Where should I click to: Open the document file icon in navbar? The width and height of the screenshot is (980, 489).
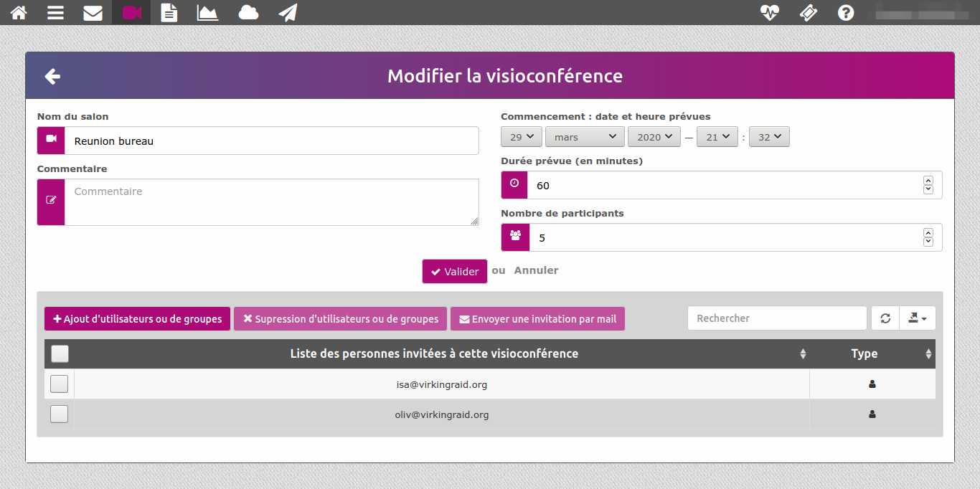(x=169, y=13)
